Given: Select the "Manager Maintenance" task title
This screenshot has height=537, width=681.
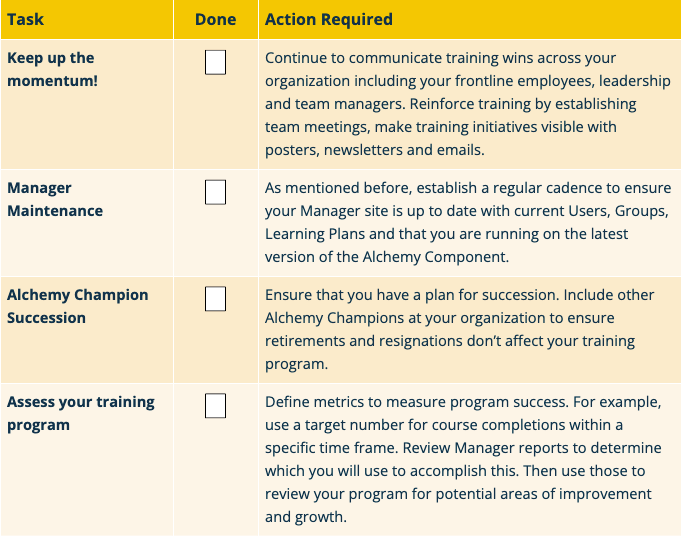Looking at the screenshot, I should click(54, 199).
